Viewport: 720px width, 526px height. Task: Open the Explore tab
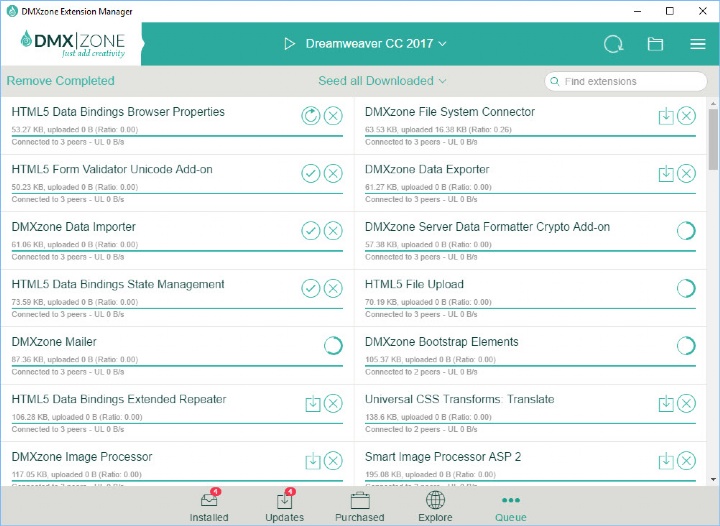[x=435, y=505]
